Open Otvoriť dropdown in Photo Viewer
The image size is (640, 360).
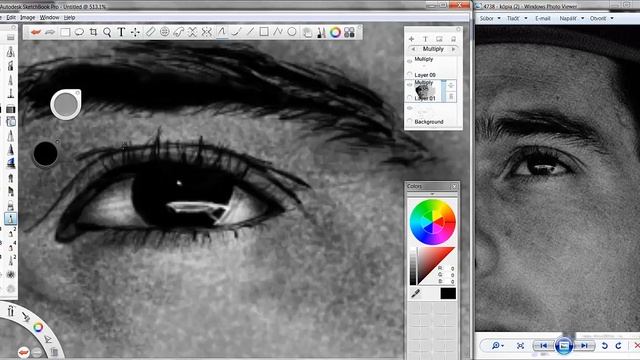[602, 18]
